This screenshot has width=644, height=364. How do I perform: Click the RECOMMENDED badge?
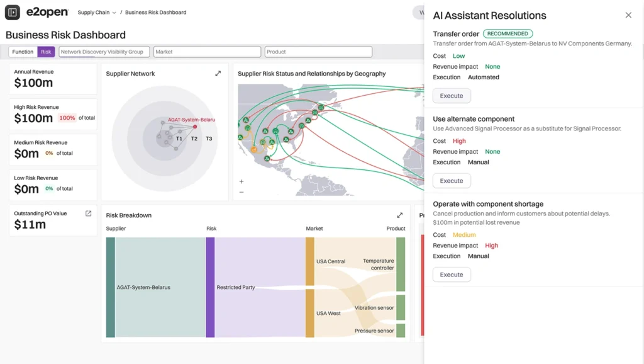coord(508,34)
